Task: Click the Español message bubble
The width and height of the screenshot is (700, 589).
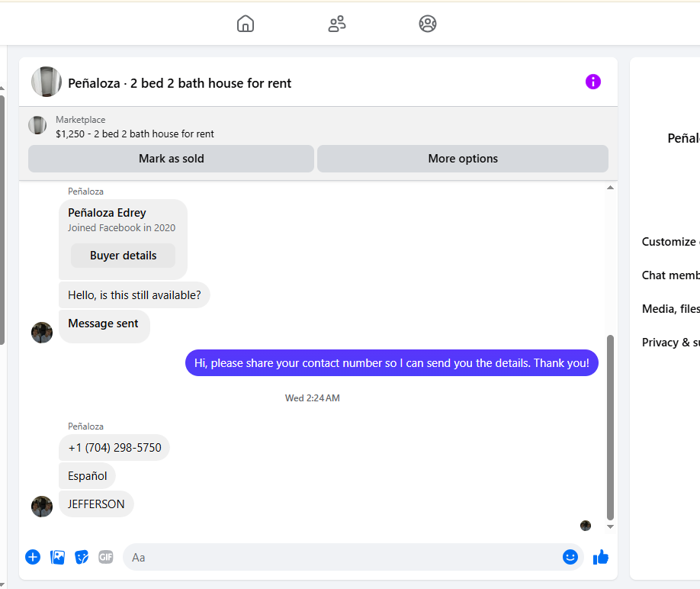Action: [x=87, y=475]
